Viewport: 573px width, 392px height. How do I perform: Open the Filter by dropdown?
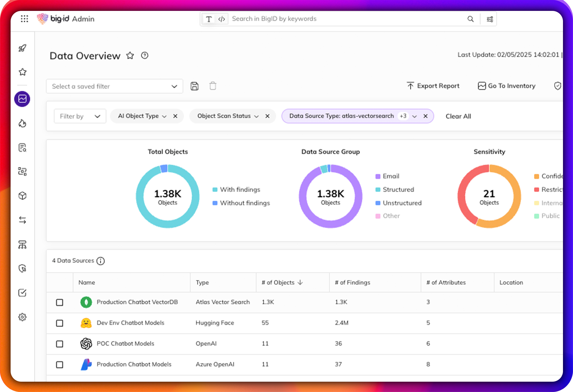tap(80, 116)
